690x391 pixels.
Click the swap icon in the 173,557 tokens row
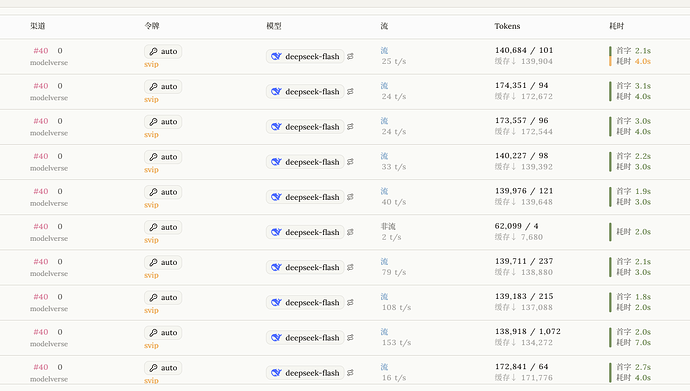tap(350, 127)
